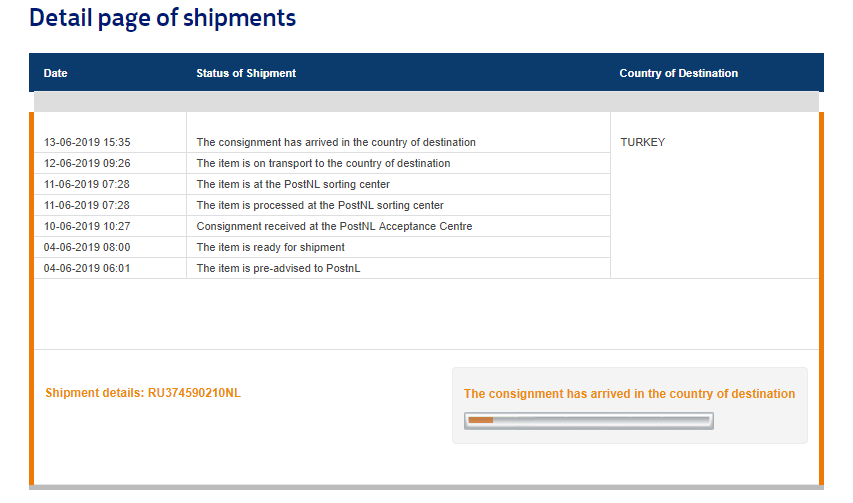Image resolution: width=853 pixels, height=503 pixels.
Task: Click the 'Detail page of shipments' heading
Action: tap(162, 18)
